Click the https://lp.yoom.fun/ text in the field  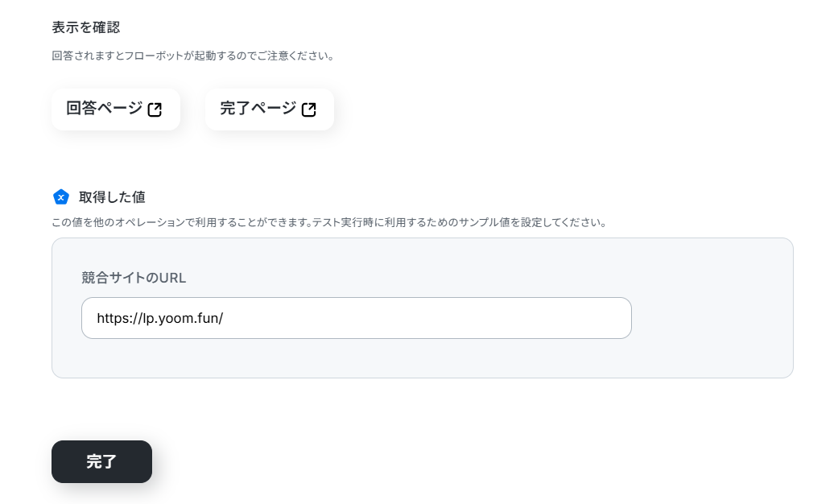pyautogui.click(x=159, y=318)
